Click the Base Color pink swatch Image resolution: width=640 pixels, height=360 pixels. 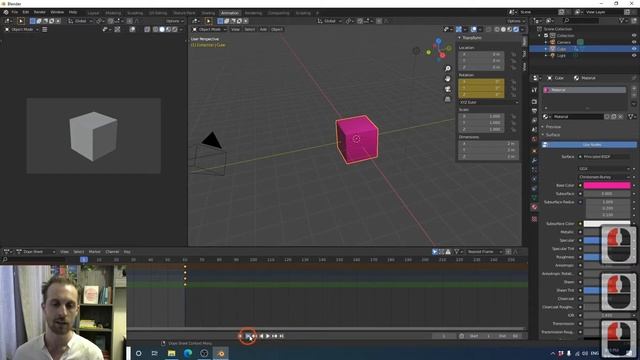607,185
